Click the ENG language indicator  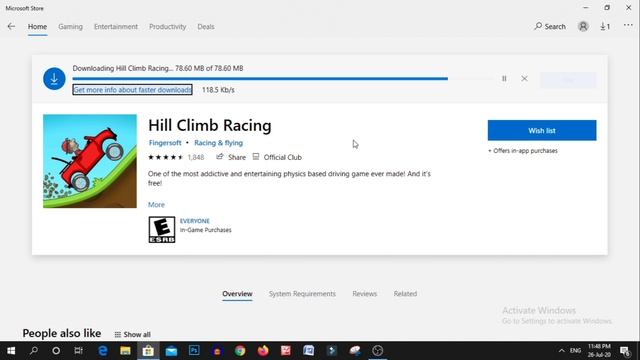tap(576, 351)
